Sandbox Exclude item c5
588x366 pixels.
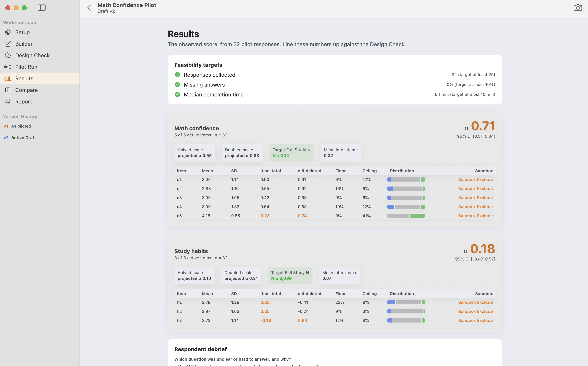(x=475, y=216)
